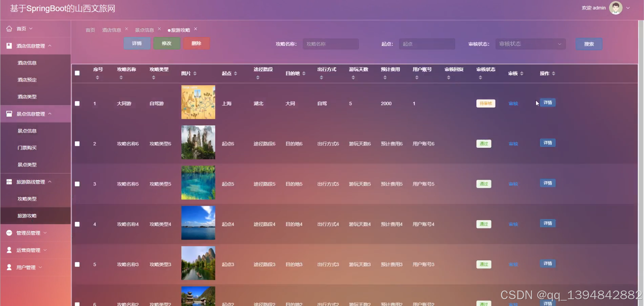This screenshot has height=306, width=644.
Task: Click the 旅游路线管理 sidebar icon
Action: tap(9, 182)
